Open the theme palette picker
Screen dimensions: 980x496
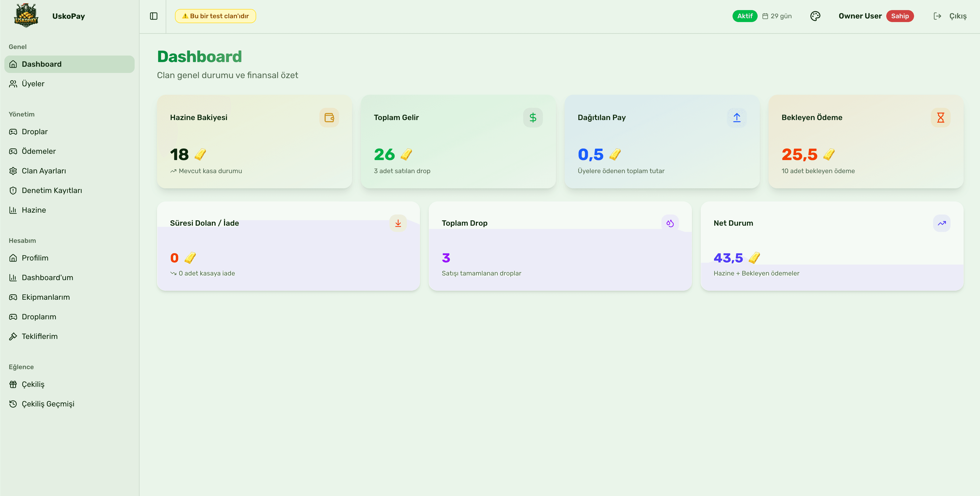(x=815, y=16)
